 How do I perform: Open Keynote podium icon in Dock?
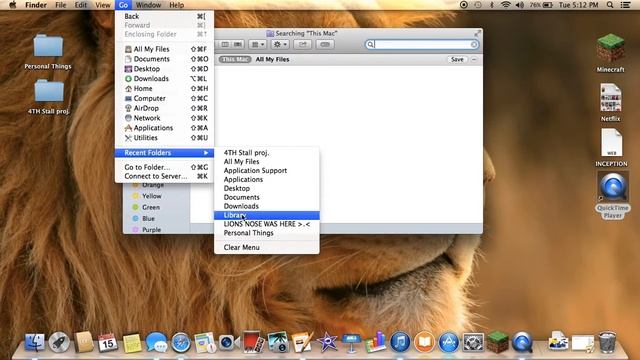[351, 342]
